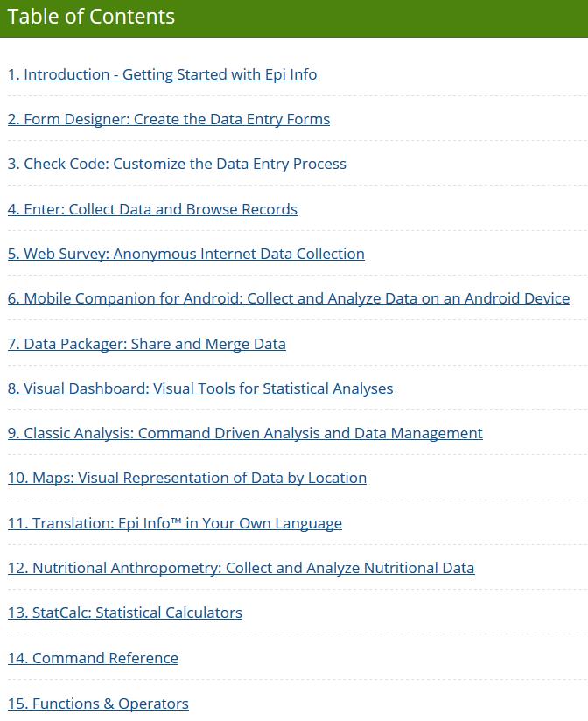Open Form Designer chapter link
The width and height of the screenshot is (588, 721).
click(169, 119)
